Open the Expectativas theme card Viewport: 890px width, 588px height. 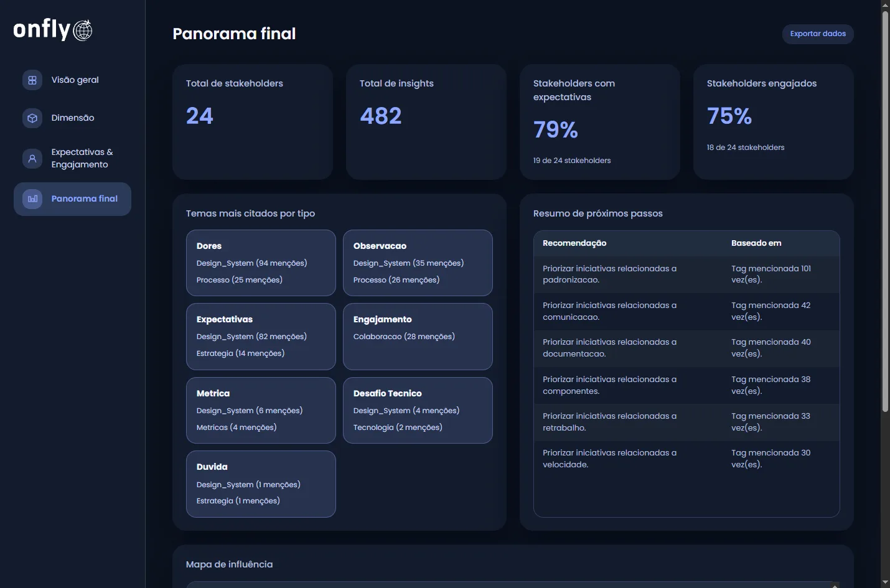point(261,337)
